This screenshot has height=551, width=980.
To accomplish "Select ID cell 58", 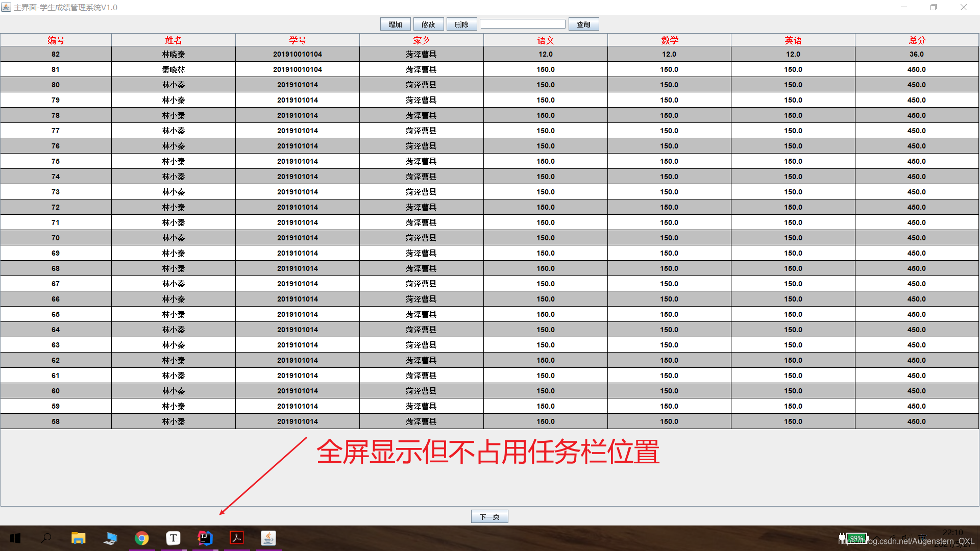I will pyautogui.click(x=56, y=421).
